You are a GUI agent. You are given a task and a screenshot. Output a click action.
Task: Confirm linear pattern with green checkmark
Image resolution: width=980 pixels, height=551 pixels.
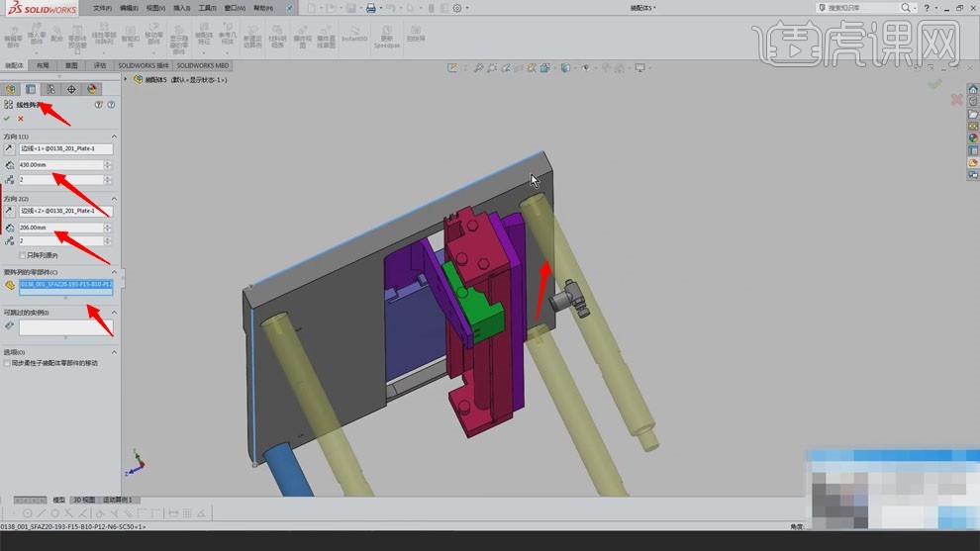pyautogui.click(x=7, y=119)
